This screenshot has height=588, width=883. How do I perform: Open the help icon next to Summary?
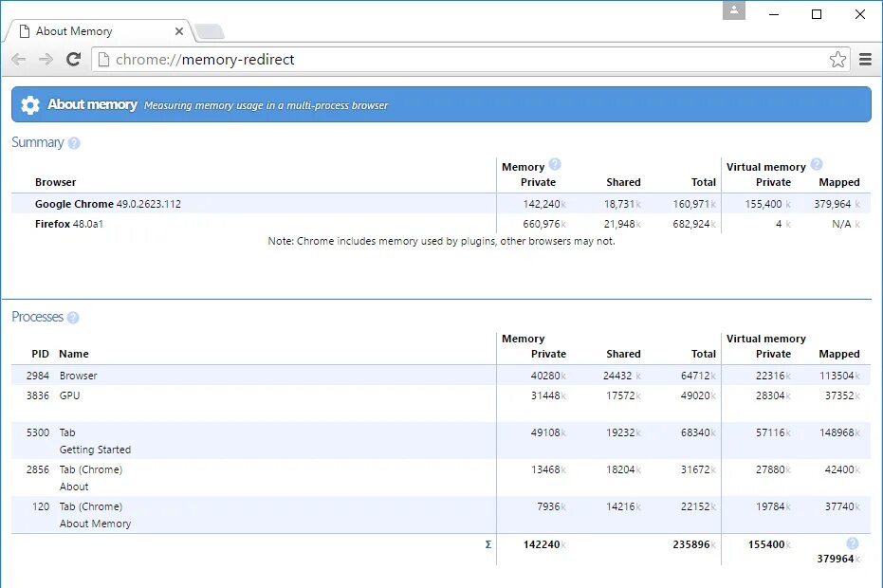coord(74,143)
